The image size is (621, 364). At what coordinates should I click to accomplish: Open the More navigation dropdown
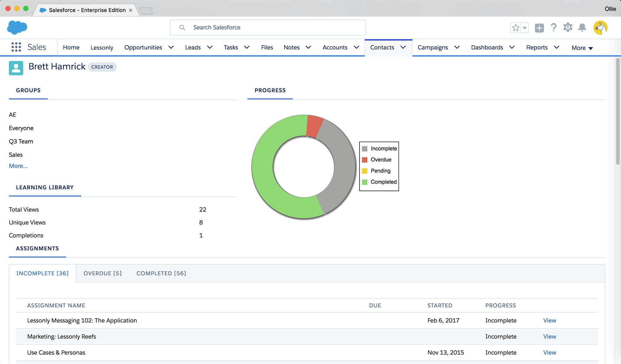pyautogui.click(x=582, y=48)
